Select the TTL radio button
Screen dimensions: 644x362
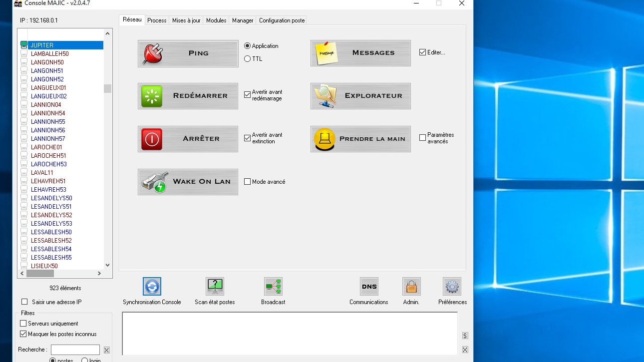pyautogui.click(x=248, y=59)
